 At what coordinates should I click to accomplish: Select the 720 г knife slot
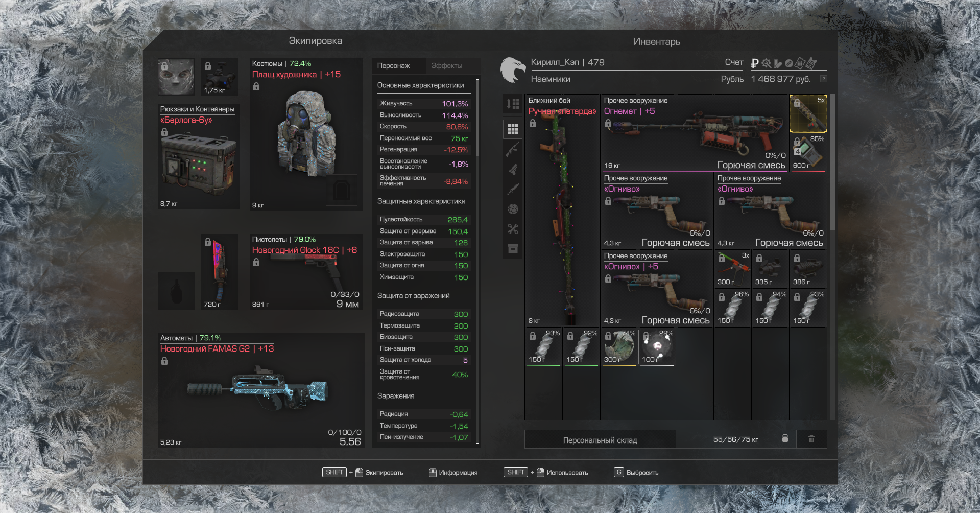point(220,272)
